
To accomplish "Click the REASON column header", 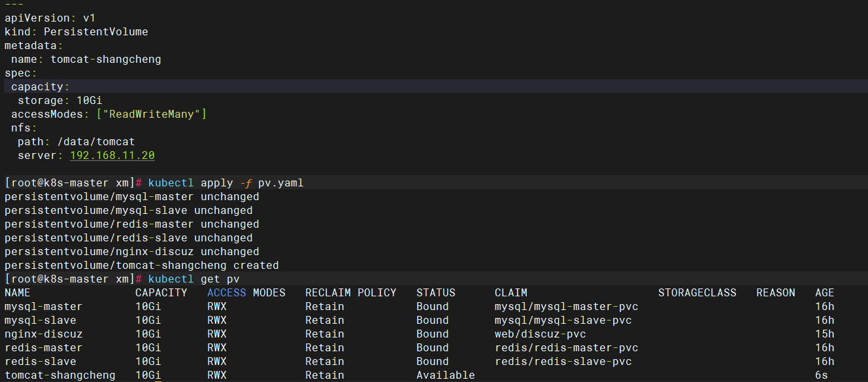I will 776,293.
